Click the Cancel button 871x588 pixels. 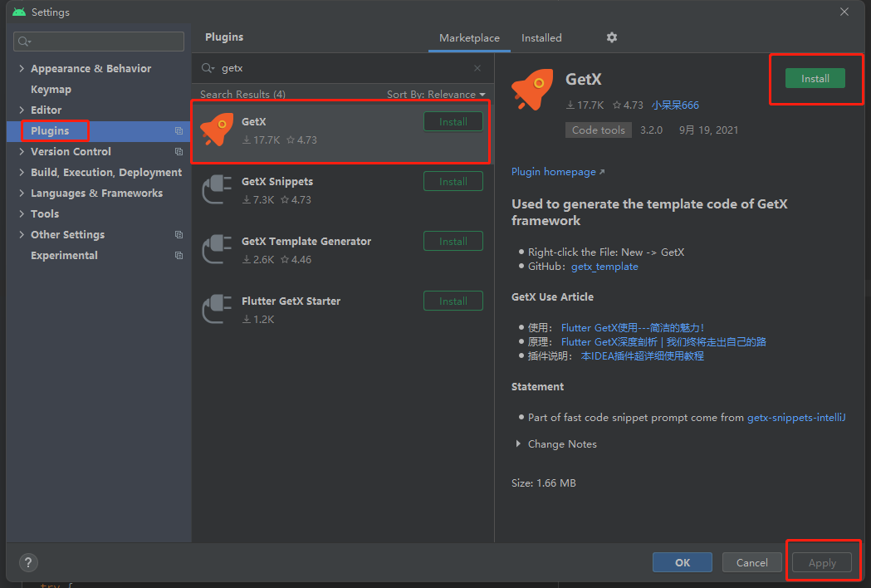[752, 562]
